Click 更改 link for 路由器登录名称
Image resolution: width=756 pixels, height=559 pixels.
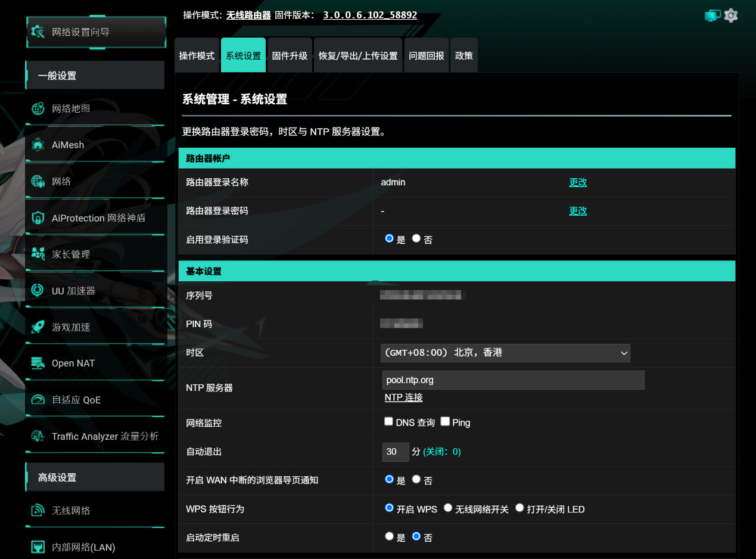coord(578,182)
